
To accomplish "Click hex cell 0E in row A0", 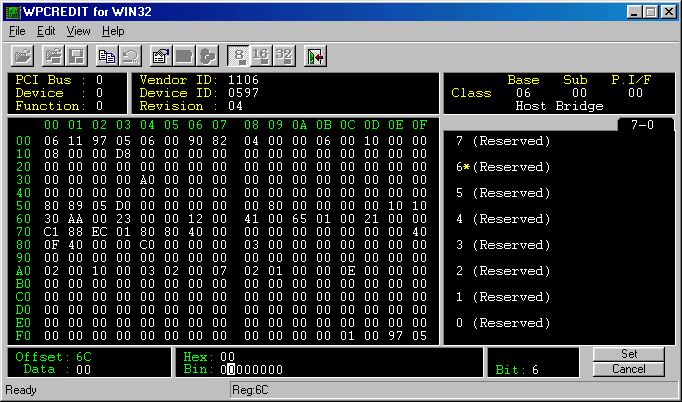I will pyautogui.click(x=348, y=271).
